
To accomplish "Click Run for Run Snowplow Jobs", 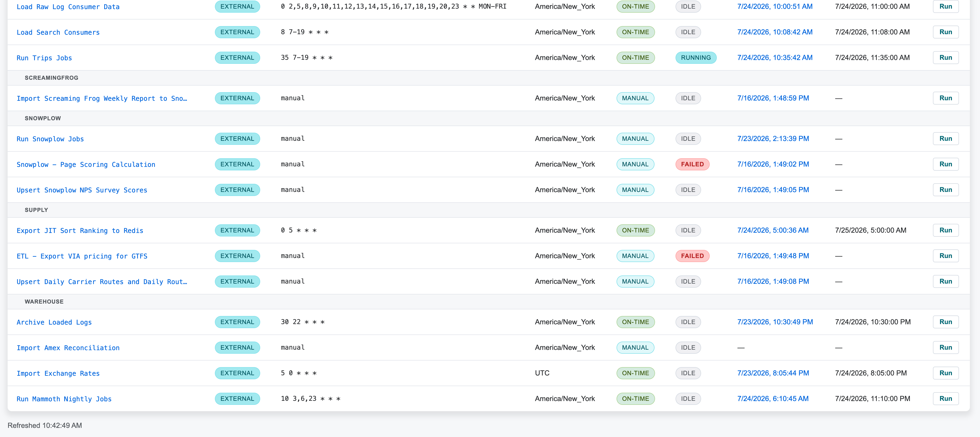I will pyautogui.click(x=946, y=138).
